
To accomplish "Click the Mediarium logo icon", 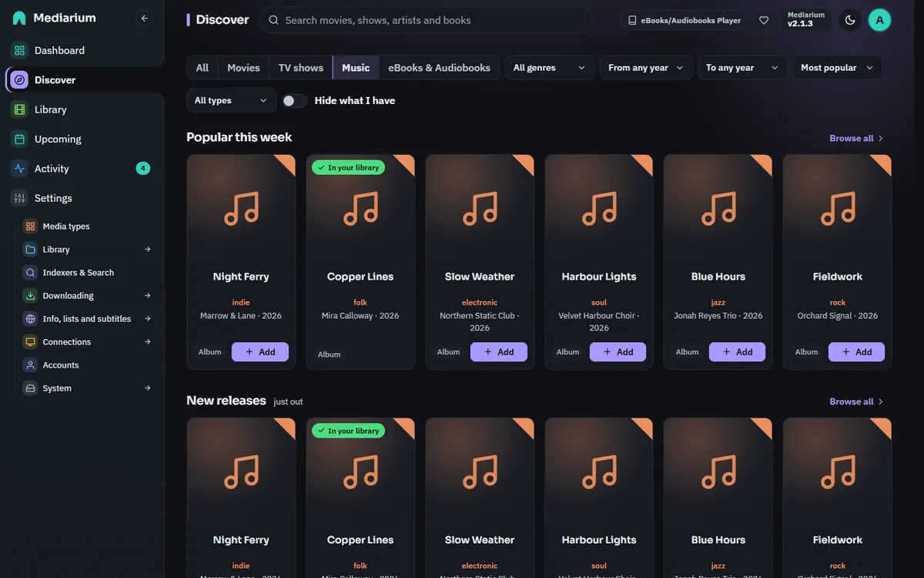I will point(19,18).
